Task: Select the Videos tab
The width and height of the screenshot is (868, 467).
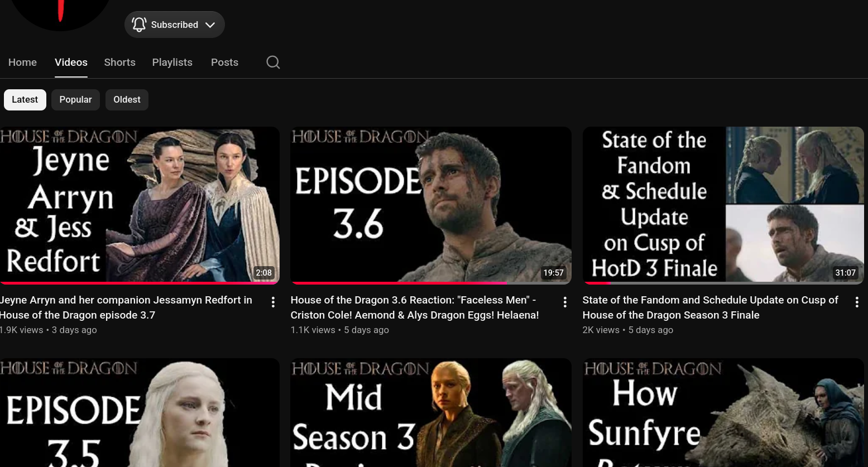Action: tap(71, 62)
